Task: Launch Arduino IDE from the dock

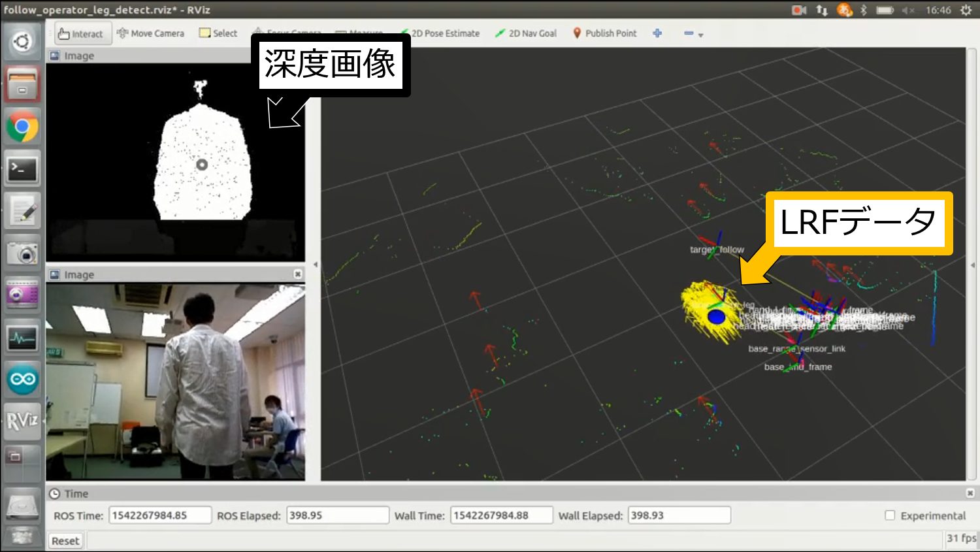Action: point(22,379)
